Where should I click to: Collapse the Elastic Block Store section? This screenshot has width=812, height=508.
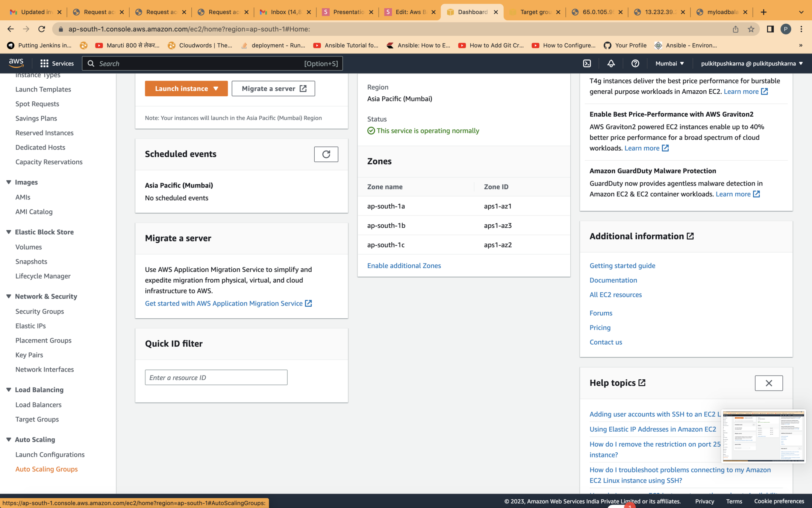tap(9, 232)
